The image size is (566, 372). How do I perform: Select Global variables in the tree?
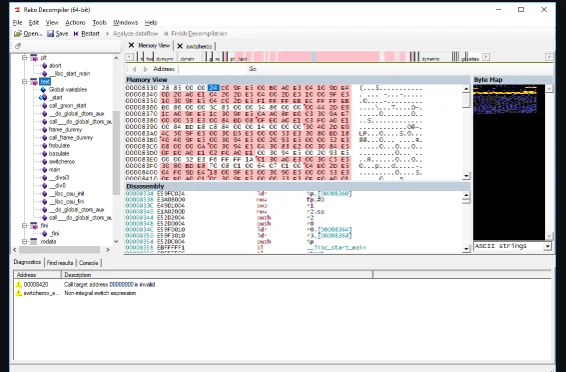pos(68,89)
